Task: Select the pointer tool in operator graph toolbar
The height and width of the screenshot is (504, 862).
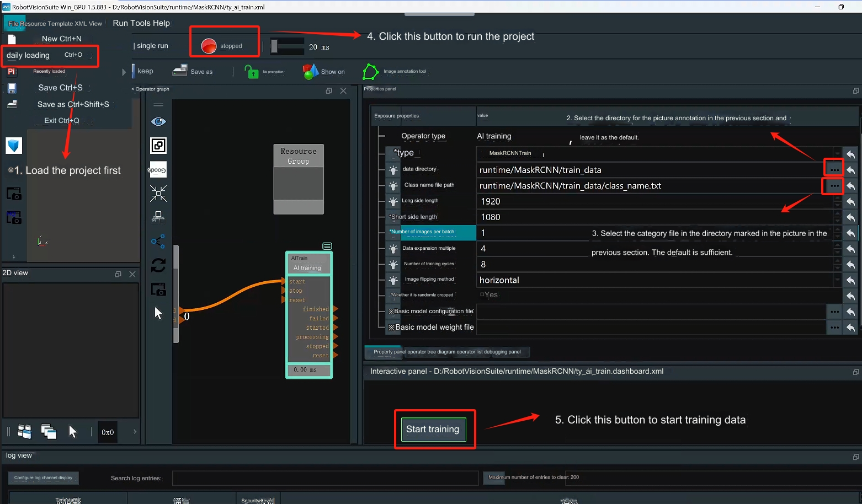Action: pos(158,313)
